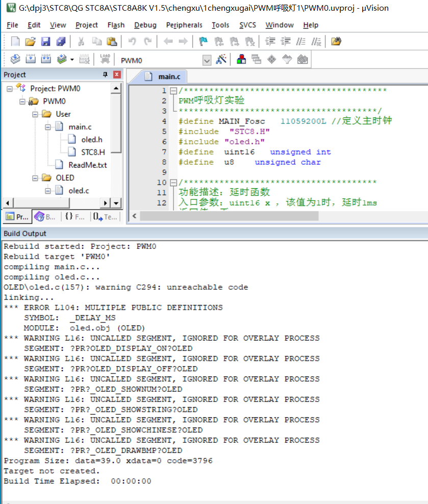Viewport: 428px width, 504px height.
Task: Open the Project menu
Action: [x=86, y=25]
